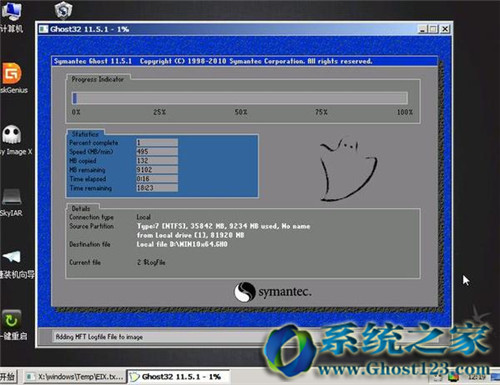The height and width of the screenshot is (385, 500).
Task: Click the Speed (MB/min) value field
Action: (x=157, y=152)
